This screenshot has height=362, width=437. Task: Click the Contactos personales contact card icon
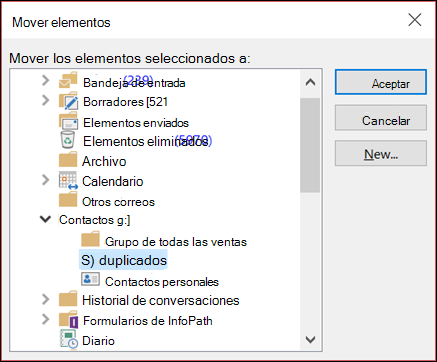[90, 279]
